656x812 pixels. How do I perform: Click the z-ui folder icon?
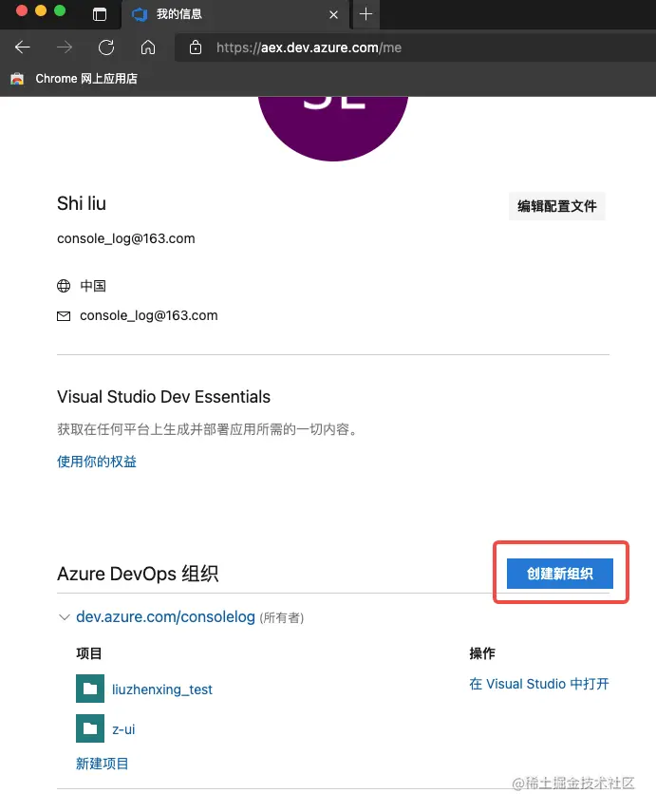click(x=90, y=728)
